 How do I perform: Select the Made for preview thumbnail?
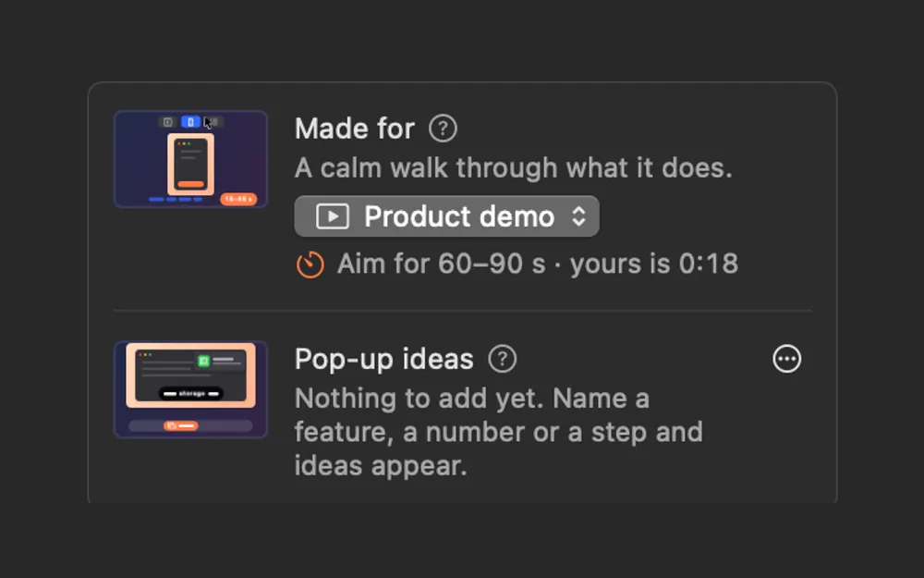[191, 159]
